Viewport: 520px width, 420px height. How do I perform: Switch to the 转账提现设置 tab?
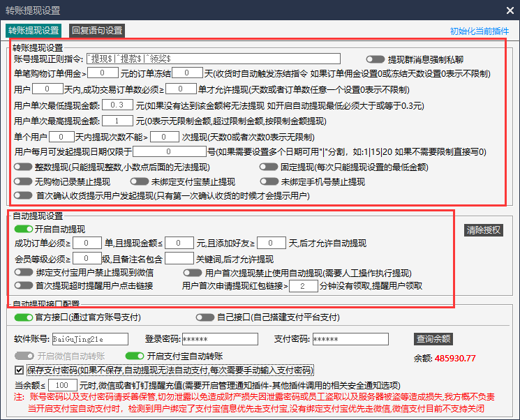tap(33, 30)
